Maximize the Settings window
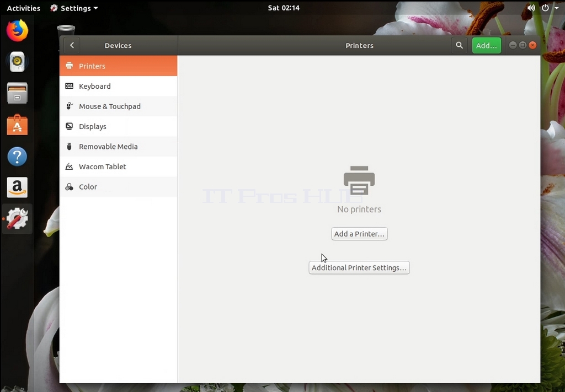Screen dimensions: 565x392 pos(523,45)
